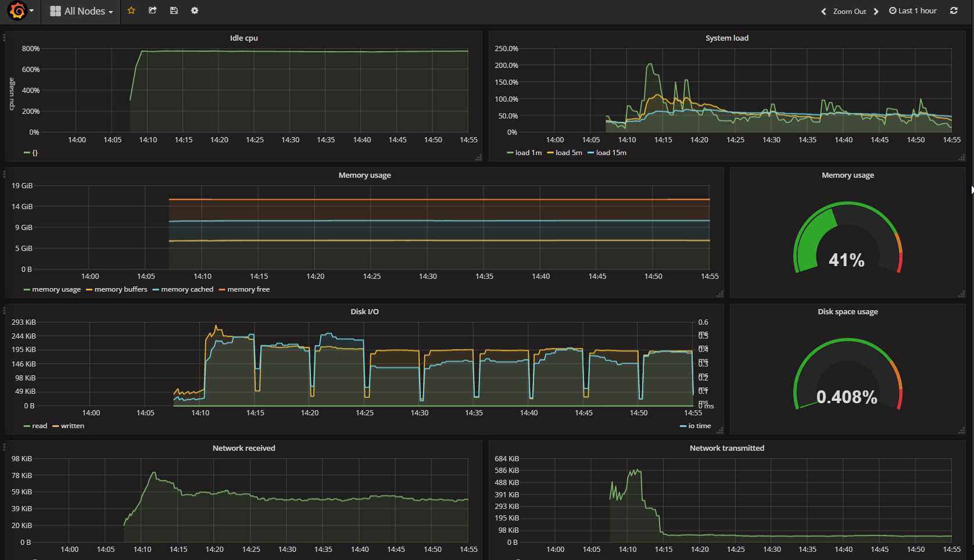Screen dimensions: 974x560
Task: Shift time range backward with left chevron
Action: click(823, 11)
